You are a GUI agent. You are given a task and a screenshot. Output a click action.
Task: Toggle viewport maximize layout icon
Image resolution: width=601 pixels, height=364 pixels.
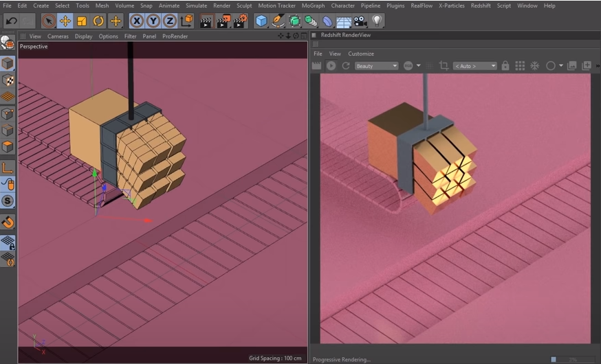(303, 36)
